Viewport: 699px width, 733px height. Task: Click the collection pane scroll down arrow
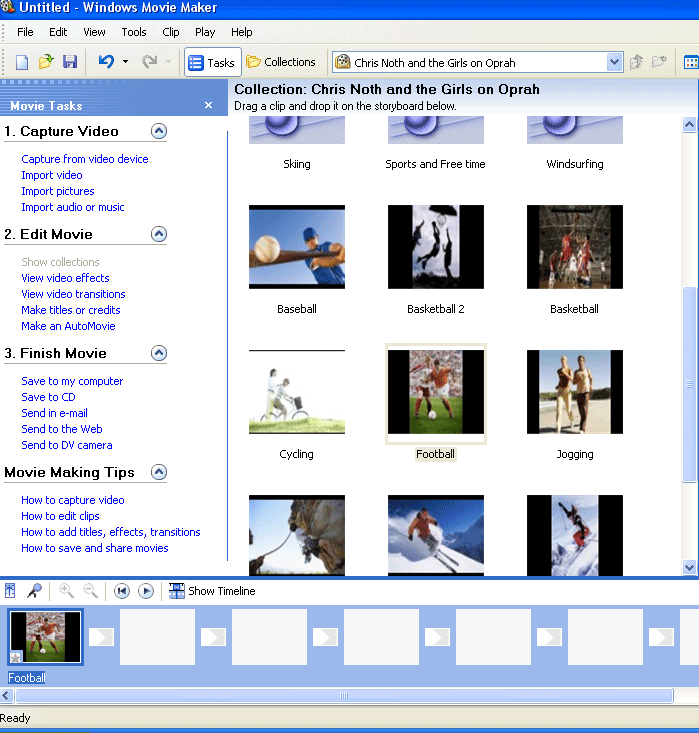coord(690,568)
